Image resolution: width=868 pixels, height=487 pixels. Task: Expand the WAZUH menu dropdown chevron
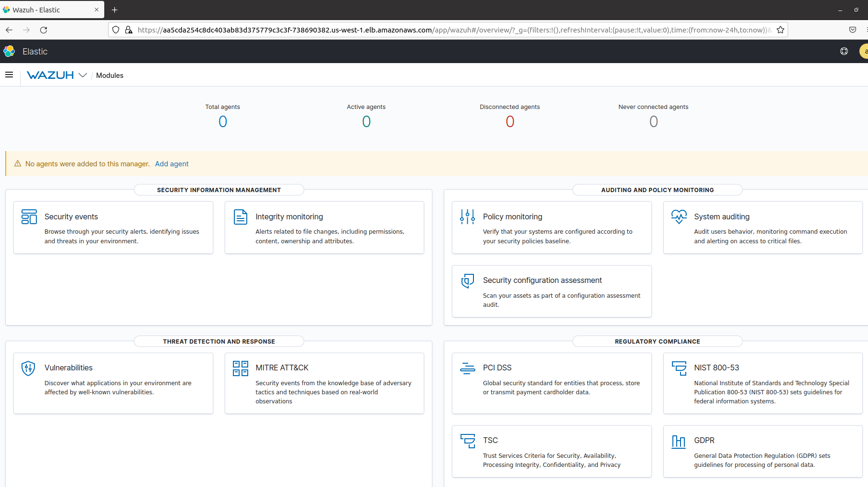[x=83, y=75]
